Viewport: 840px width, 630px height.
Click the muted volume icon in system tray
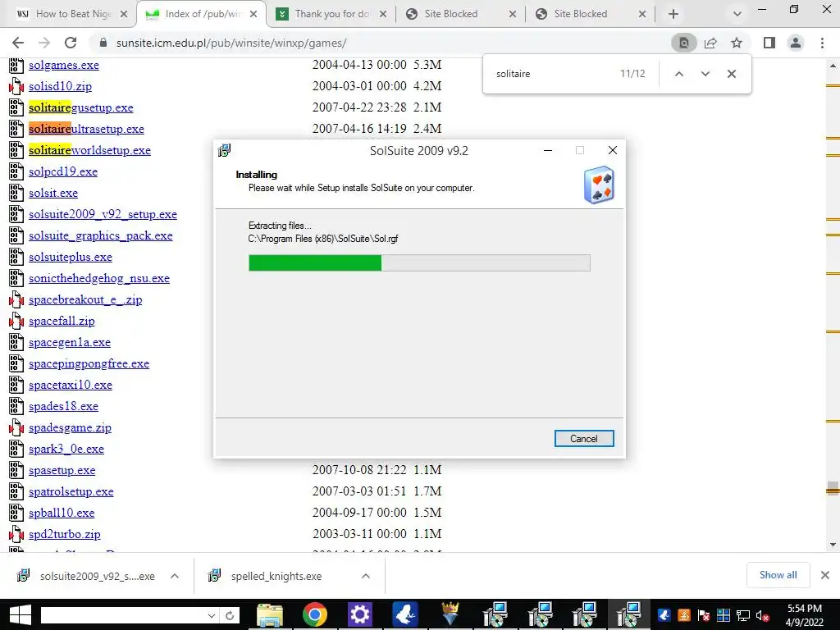point(762,616)
